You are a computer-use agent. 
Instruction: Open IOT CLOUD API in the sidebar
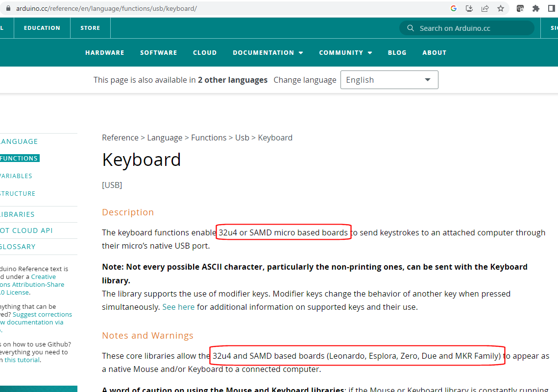coord(26,231)
